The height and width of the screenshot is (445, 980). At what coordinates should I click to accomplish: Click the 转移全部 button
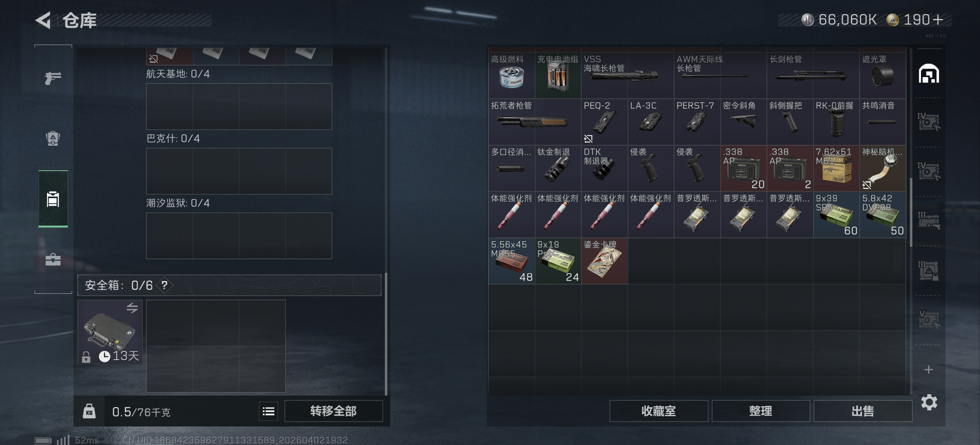point(333,411)
